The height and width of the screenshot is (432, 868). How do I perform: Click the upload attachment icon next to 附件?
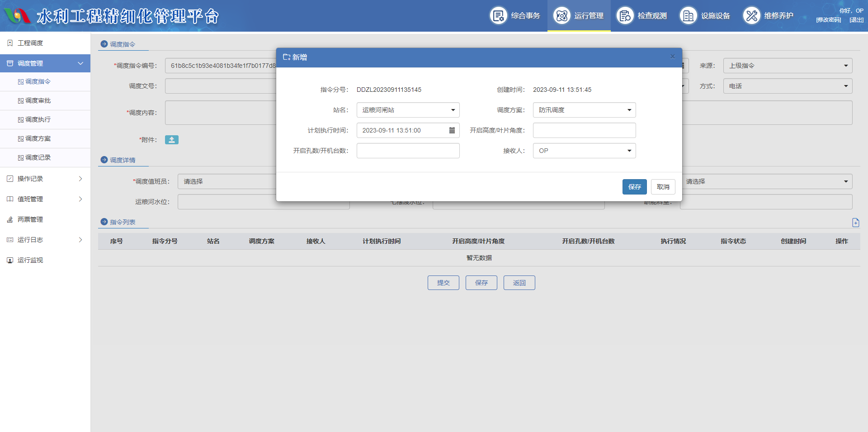tap(171, 140)
